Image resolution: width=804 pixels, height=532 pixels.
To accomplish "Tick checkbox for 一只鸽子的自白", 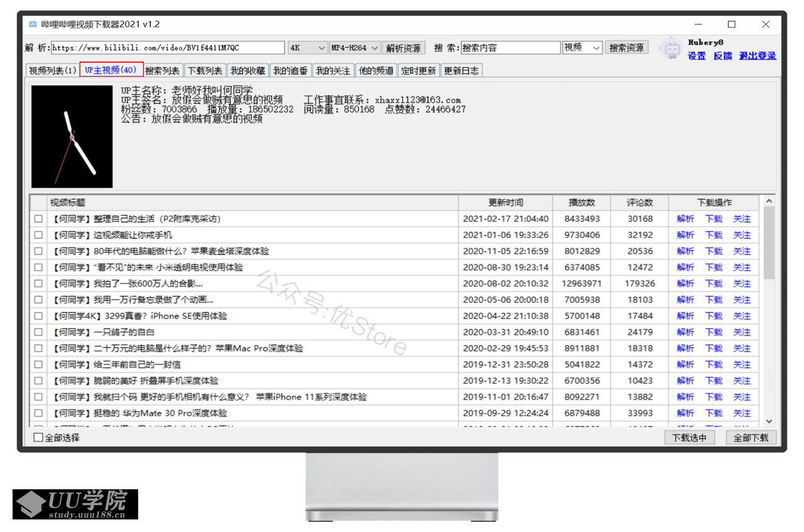I will [38, 332].
